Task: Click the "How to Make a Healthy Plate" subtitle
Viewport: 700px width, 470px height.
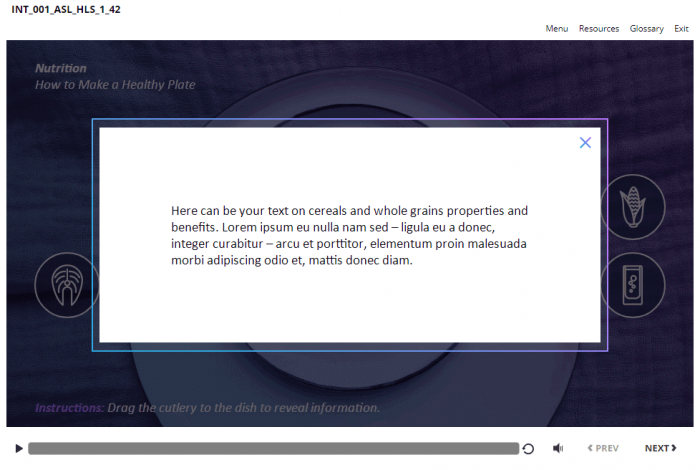Action: click(115, 85)
